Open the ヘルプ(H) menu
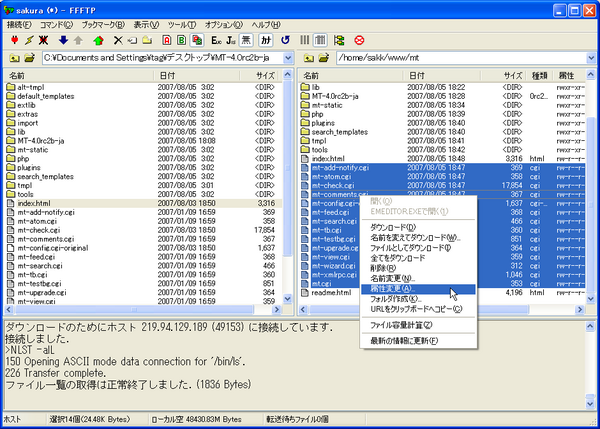 (x=266, y=25)
